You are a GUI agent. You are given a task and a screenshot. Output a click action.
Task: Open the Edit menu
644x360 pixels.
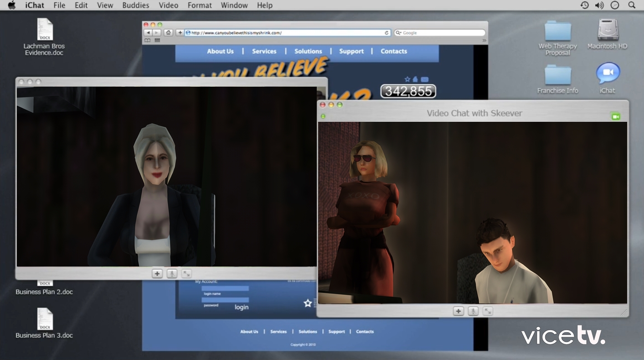tap(81, 5)
